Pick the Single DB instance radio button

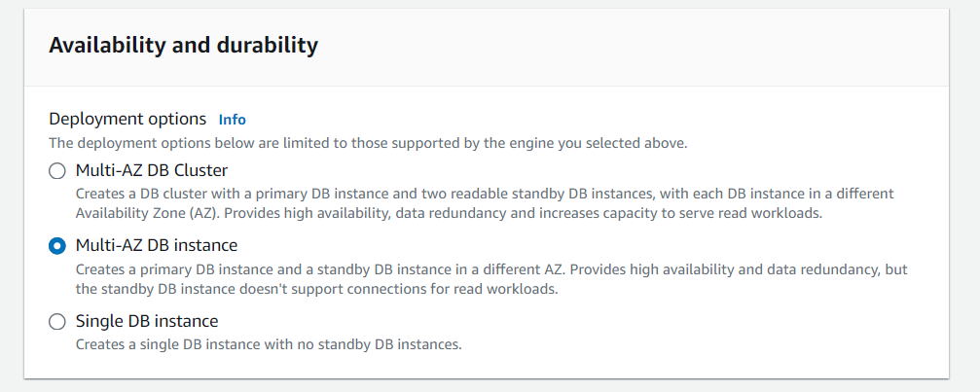(56, 322)
